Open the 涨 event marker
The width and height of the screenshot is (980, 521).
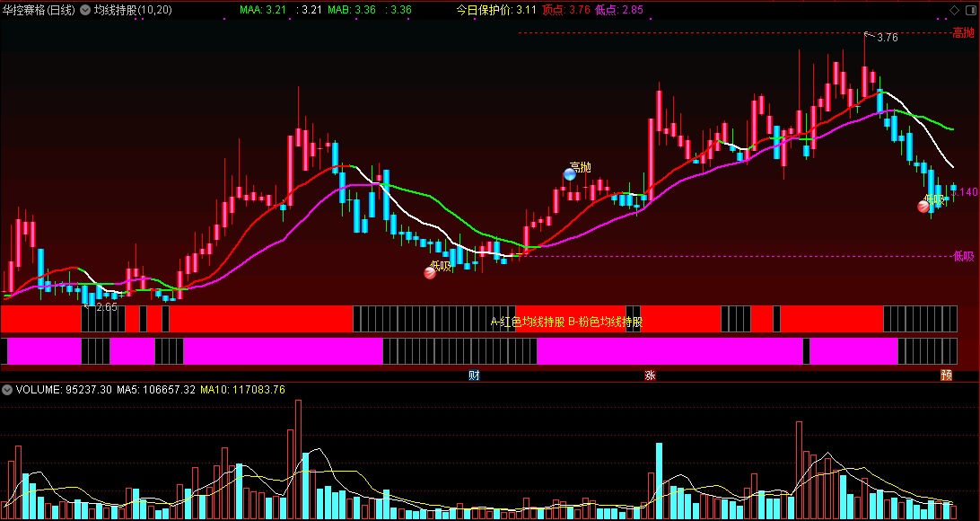point(650,375)
